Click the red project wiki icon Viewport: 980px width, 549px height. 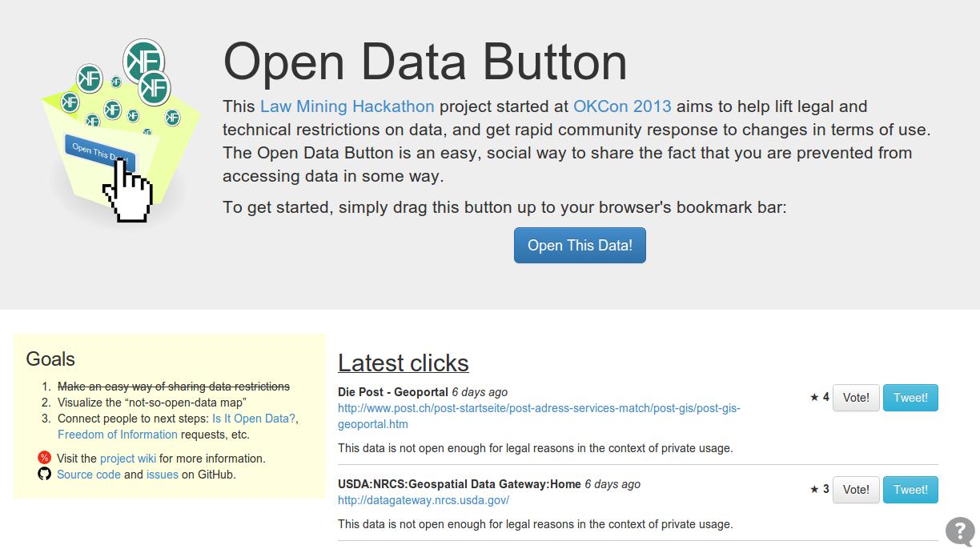(x=44, y=458)
